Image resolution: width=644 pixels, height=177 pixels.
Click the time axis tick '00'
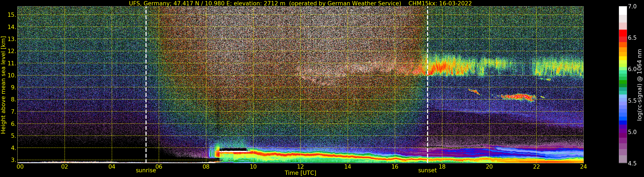click(x=20, y=166)
